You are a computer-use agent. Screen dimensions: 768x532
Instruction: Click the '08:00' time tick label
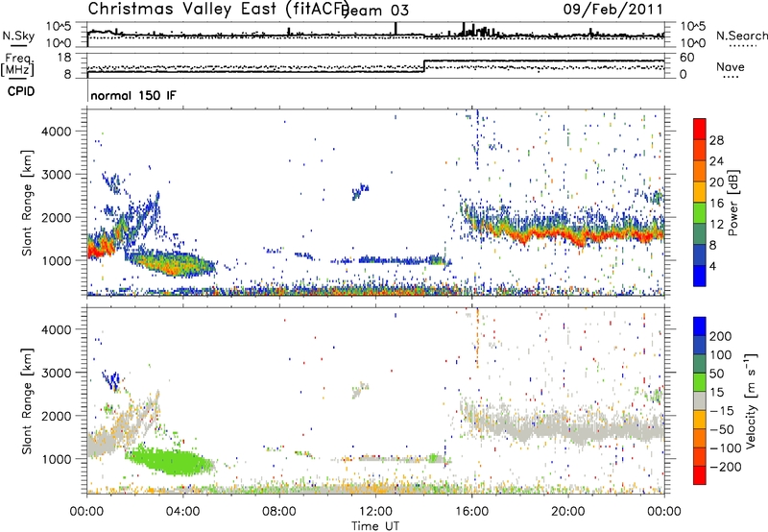(x=279, y=512)
